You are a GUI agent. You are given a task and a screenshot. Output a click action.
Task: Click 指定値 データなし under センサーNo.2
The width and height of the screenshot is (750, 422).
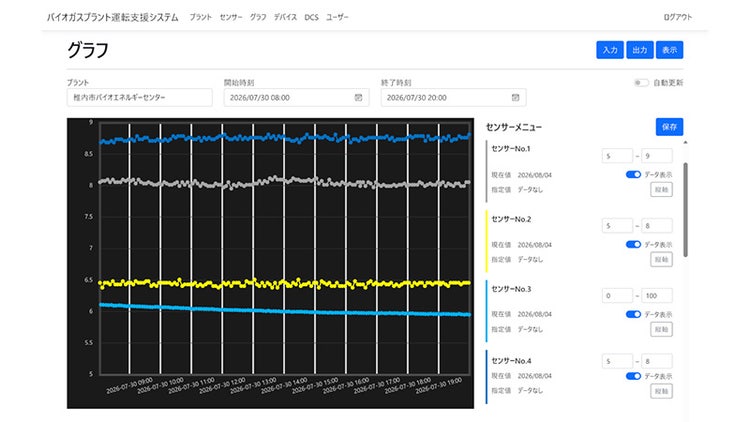[x=517, y=260]
